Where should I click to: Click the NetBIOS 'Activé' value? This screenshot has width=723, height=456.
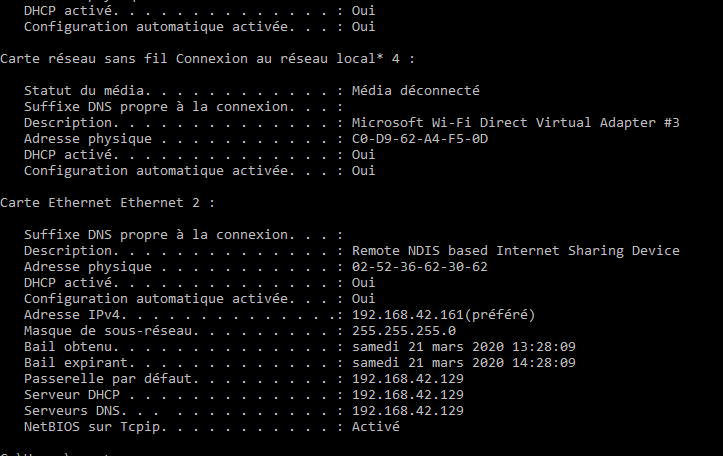376,427
